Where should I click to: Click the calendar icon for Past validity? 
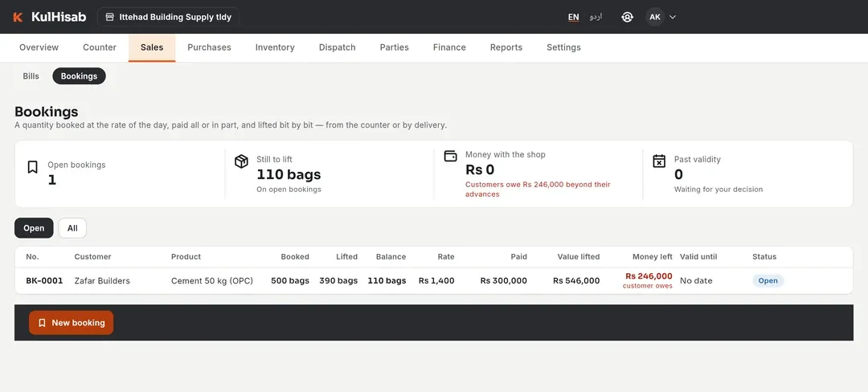coord(659,161)
